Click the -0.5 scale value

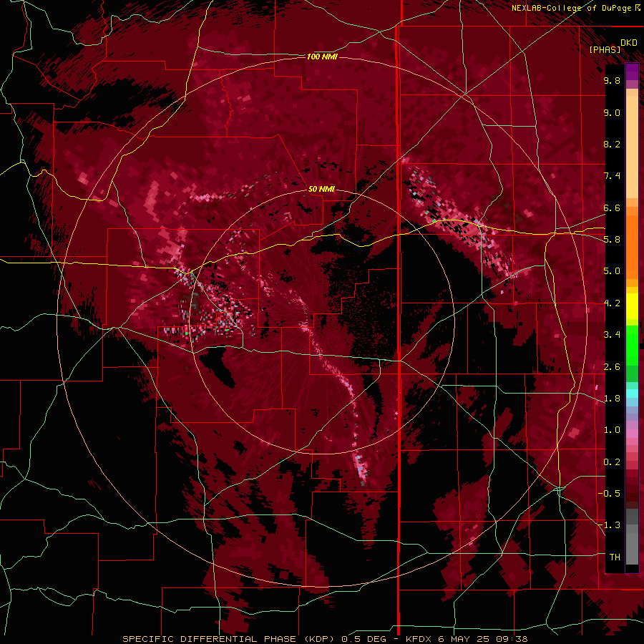tap(610, 494)
